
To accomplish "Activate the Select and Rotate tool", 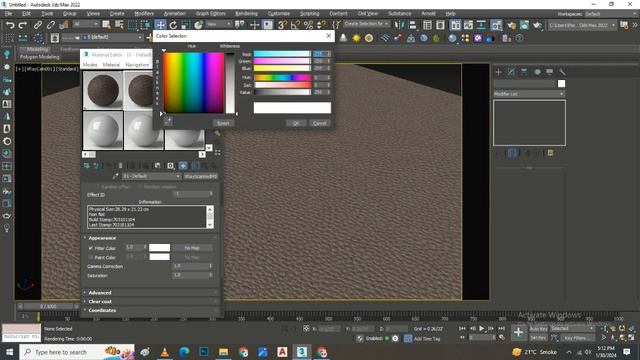I will (x=173, y=25).
